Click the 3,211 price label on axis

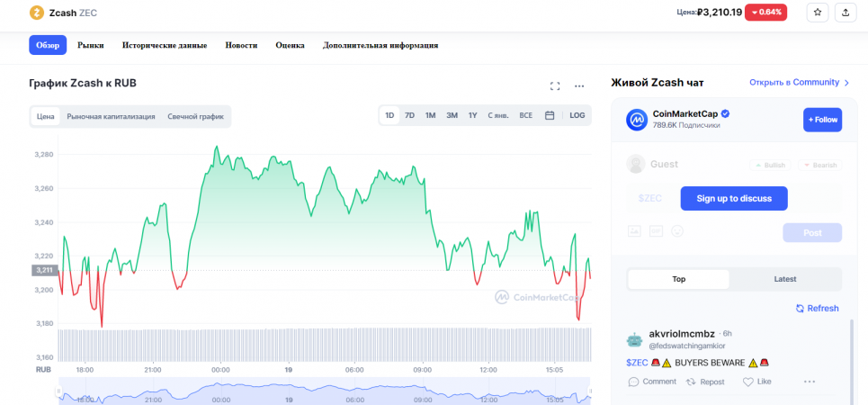coord(44,270)
